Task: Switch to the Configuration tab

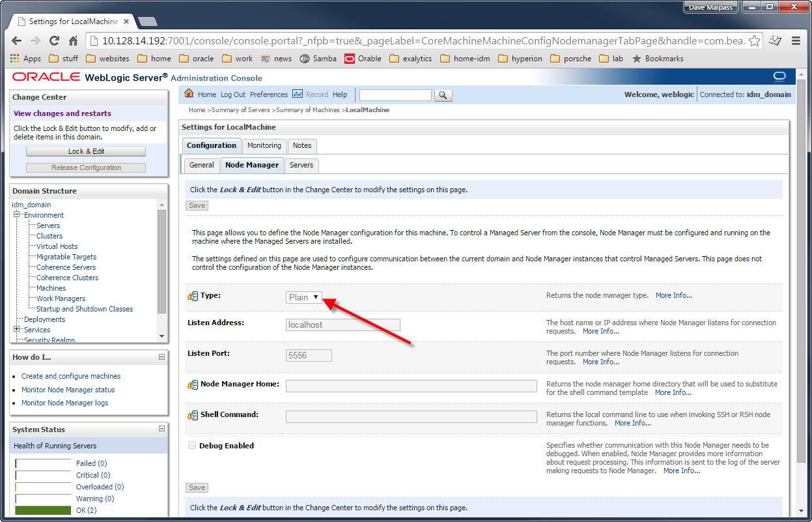Action: (212, 145)
